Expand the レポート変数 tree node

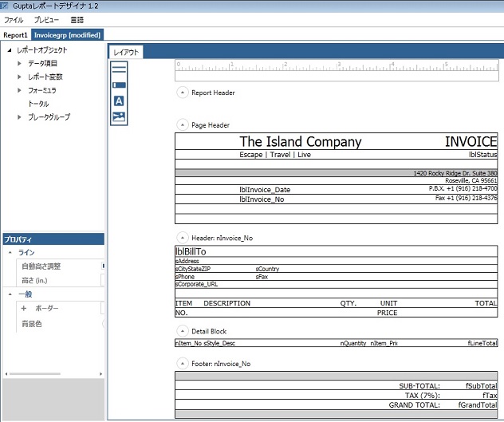[19, 77]
